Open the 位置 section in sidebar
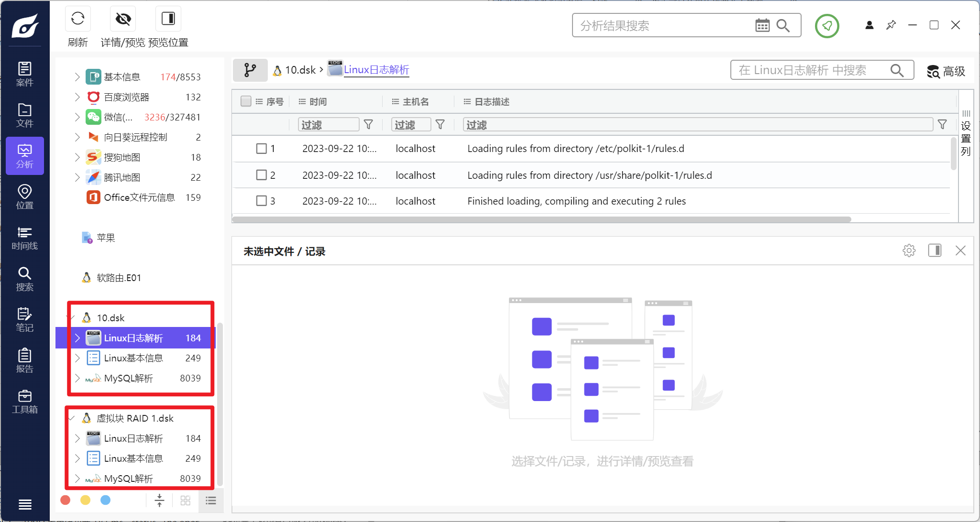Screen dimensions: 980x522 point(25,197)
